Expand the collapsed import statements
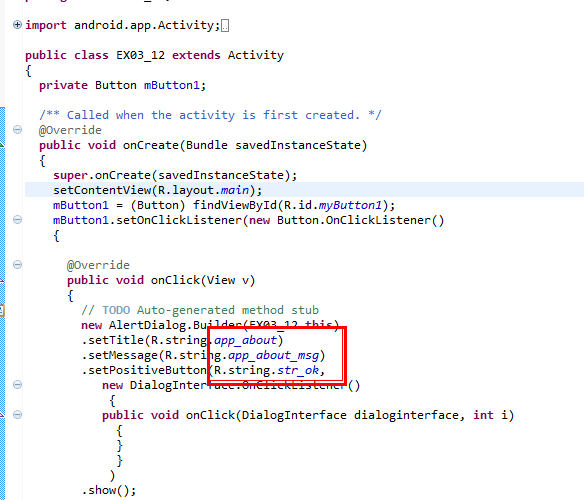This screenshot has height=500, width=584. coord(17,25)
